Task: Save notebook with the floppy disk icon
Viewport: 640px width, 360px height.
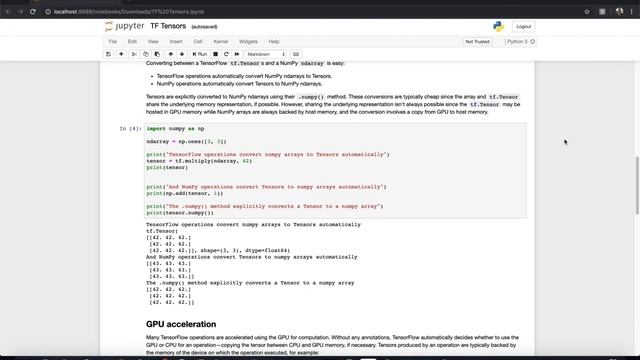Action: [108, 54]
